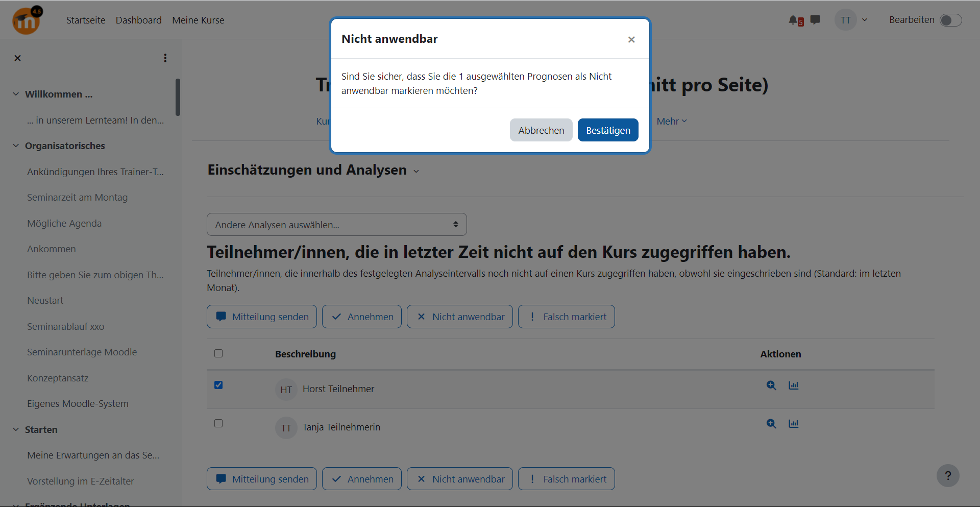Toggle the select-all checkbox in table header
The width and height of the screenshot is (980, 507).
pos(218,353)
